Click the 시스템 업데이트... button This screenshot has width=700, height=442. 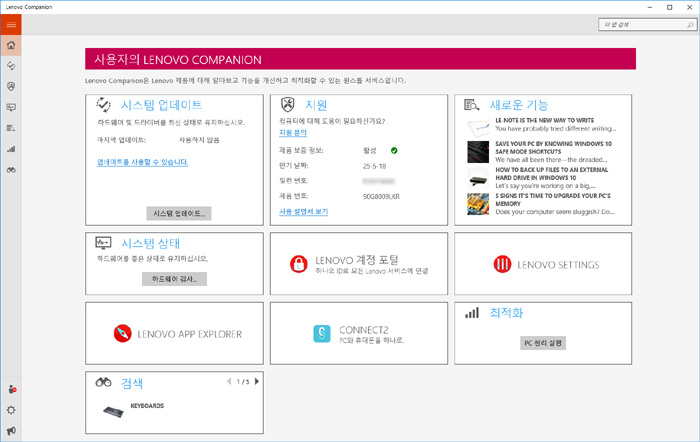179,213
